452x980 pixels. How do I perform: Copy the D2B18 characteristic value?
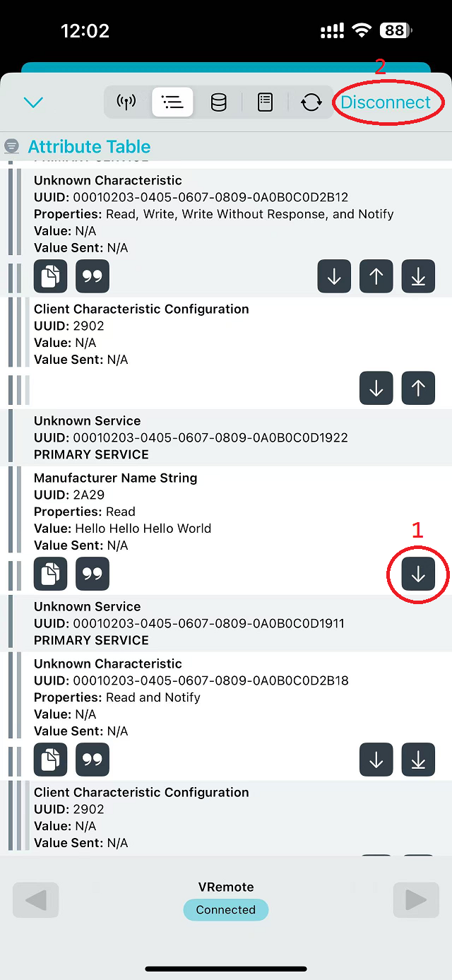pos(50,761)
